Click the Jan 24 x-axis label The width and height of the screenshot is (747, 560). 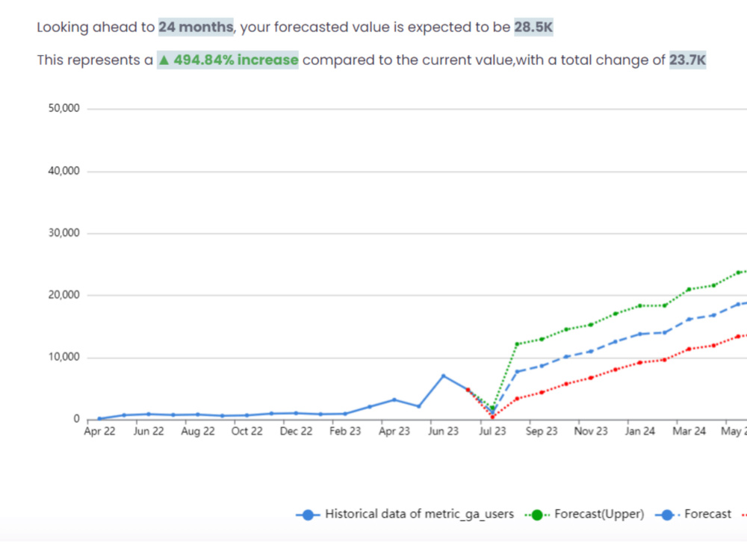[x=640, y=432]
